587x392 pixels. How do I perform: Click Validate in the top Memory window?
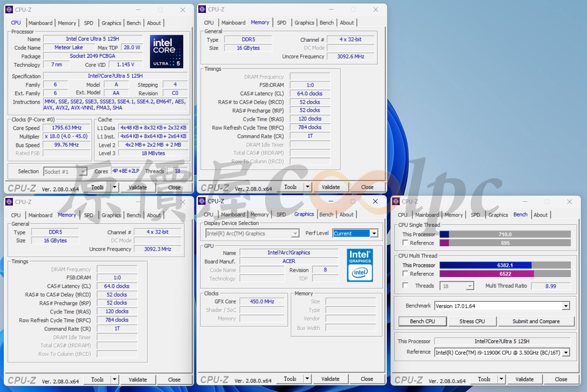click(331, 187)
